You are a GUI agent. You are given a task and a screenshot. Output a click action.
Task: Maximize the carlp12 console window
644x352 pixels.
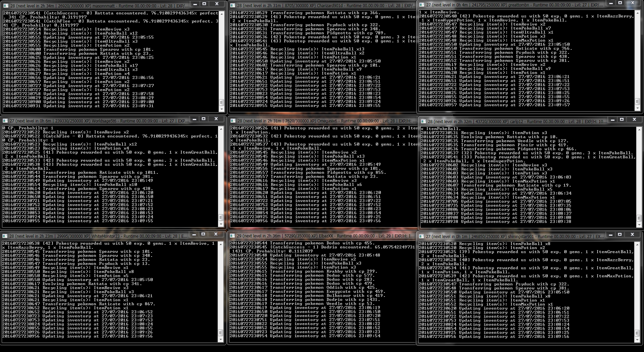tap(622, 120)
